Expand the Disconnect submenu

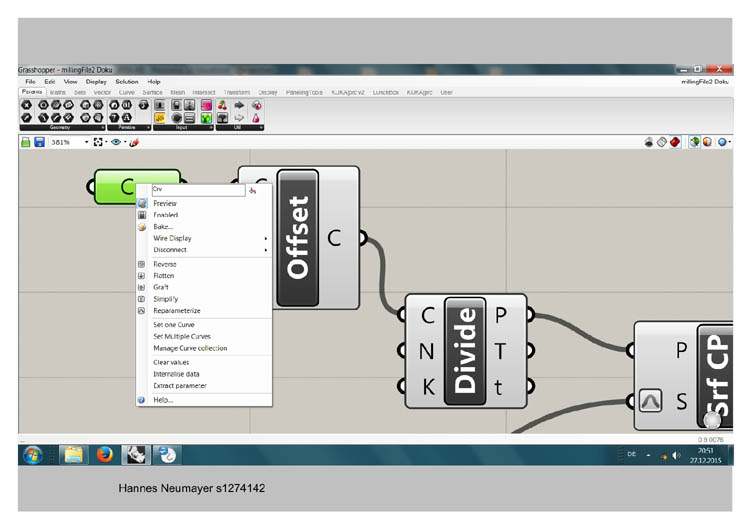[x=204, y=250]
